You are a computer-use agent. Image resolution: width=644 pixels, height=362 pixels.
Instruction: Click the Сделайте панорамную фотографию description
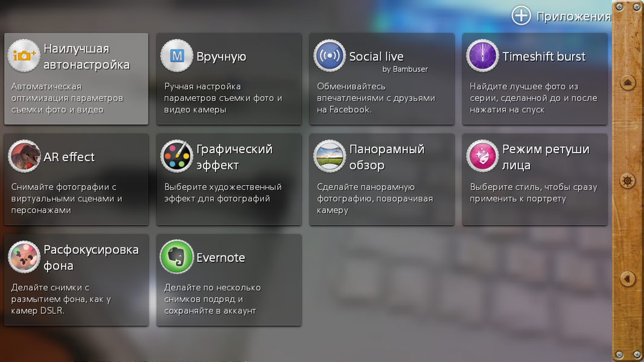(375, 198)
